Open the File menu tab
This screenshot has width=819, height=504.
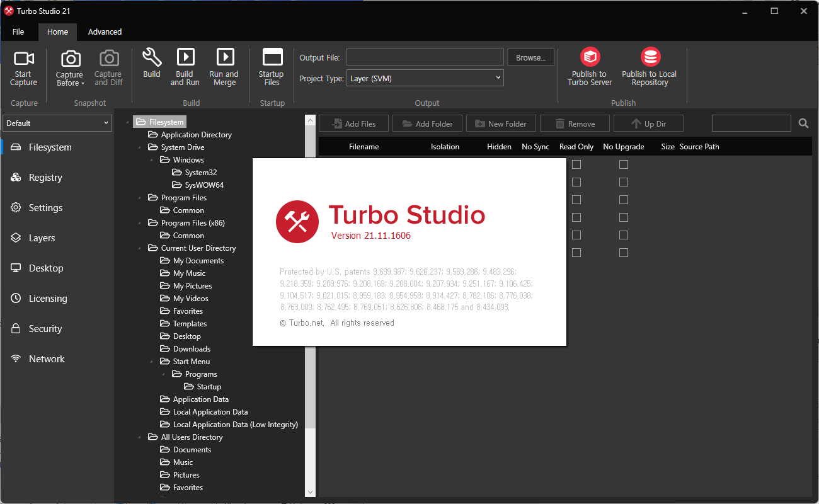click(x=18, y=31)
